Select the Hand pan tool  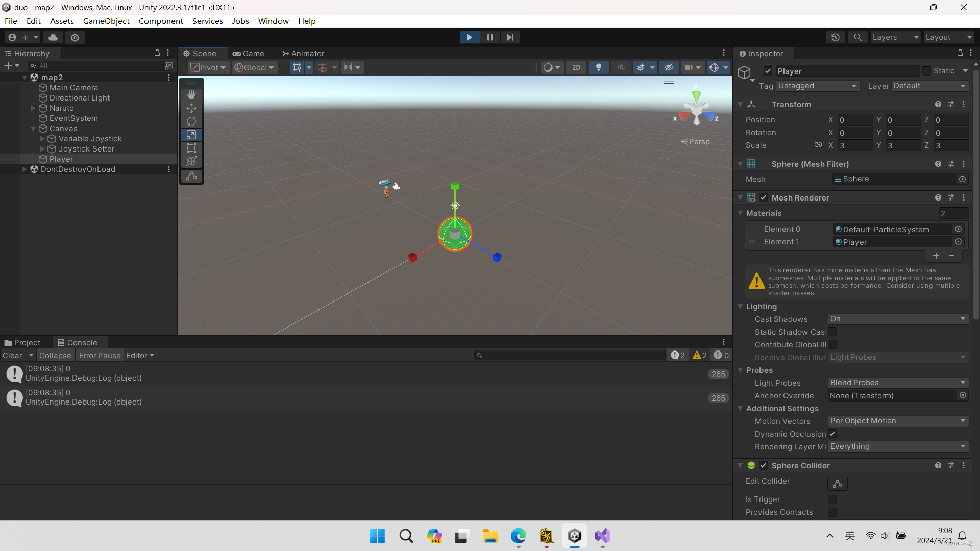click(191, 94)
